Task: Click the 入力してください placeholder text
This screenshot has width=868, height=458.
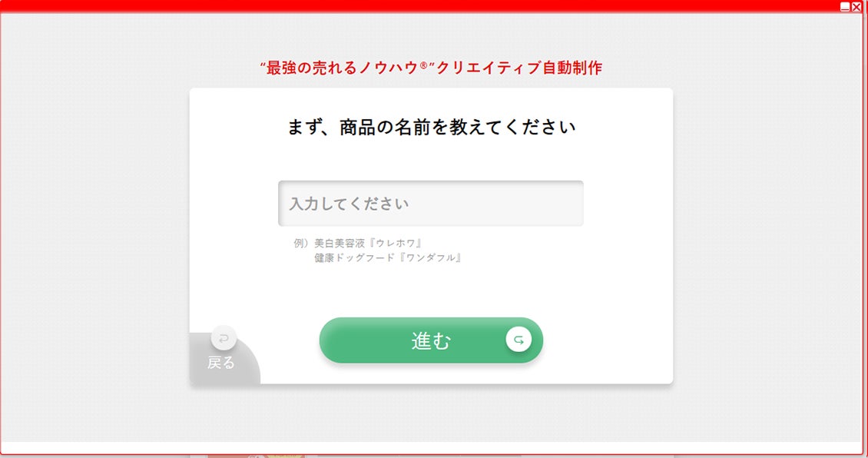Action: click(x=349, y=204)
